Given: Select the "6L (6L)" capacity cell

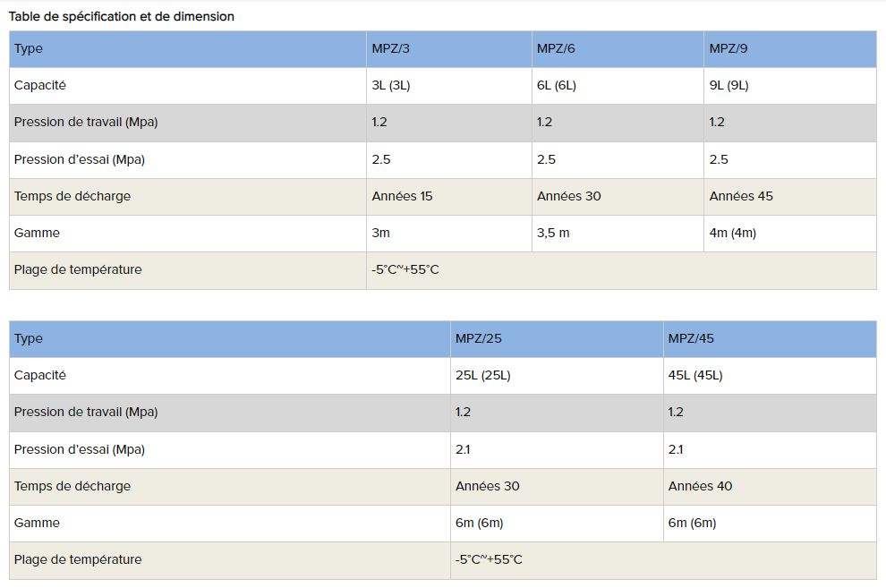Looking at the screenshot, I should (557, 86).
